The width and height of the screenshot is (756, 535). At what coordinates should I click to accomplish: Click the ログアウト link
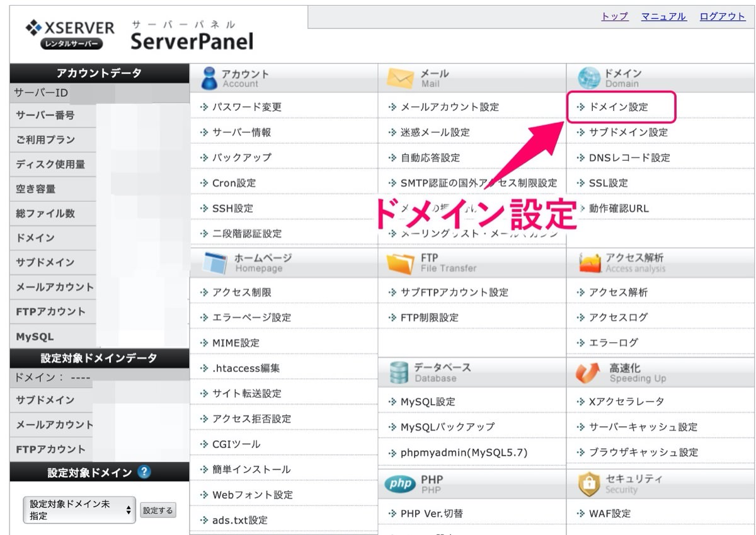click(722, 16)
